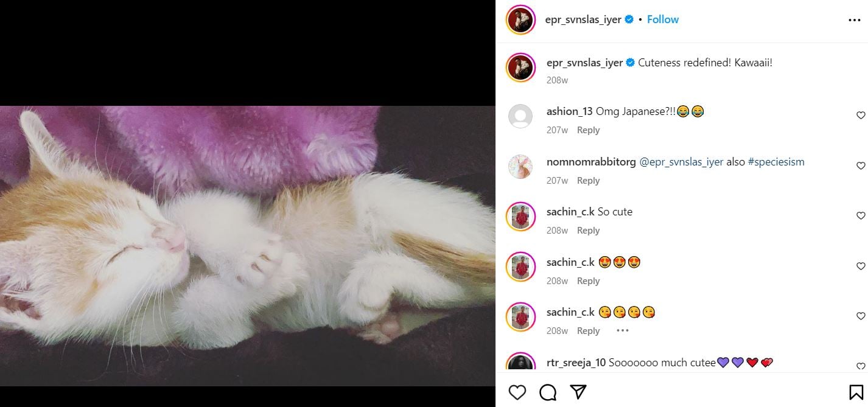868x407 pixels.
Task: Open nomnomrabbitorg's profile avatar
Action: pyautogui.click(x=520, y=166)
